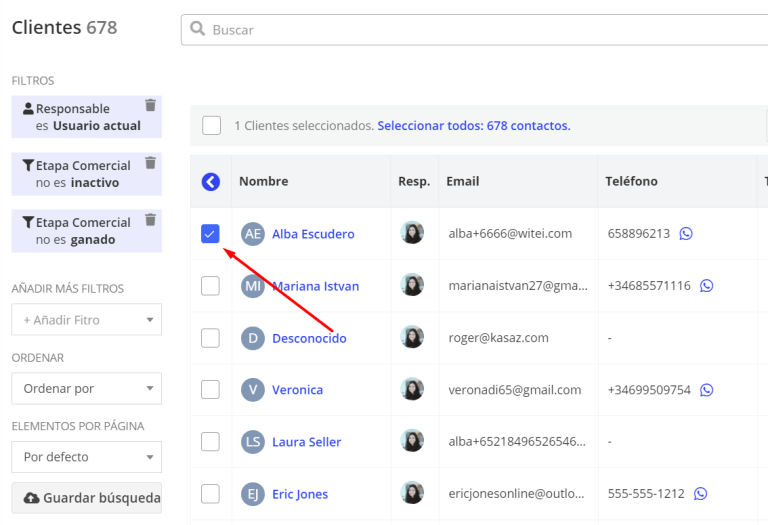Check the Eric Jones row checkbox

[x=210, y=494]
